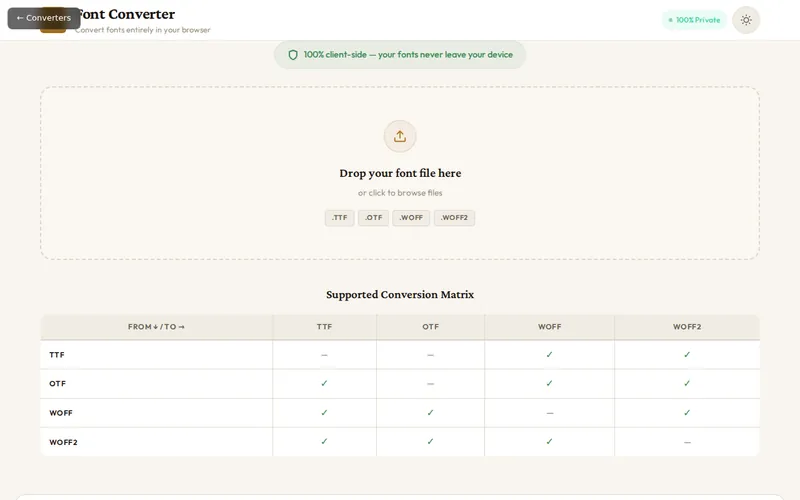Click dash cell for TTF to TTF
The height and width of the screenshot is (500, 800).
(324, 355)
